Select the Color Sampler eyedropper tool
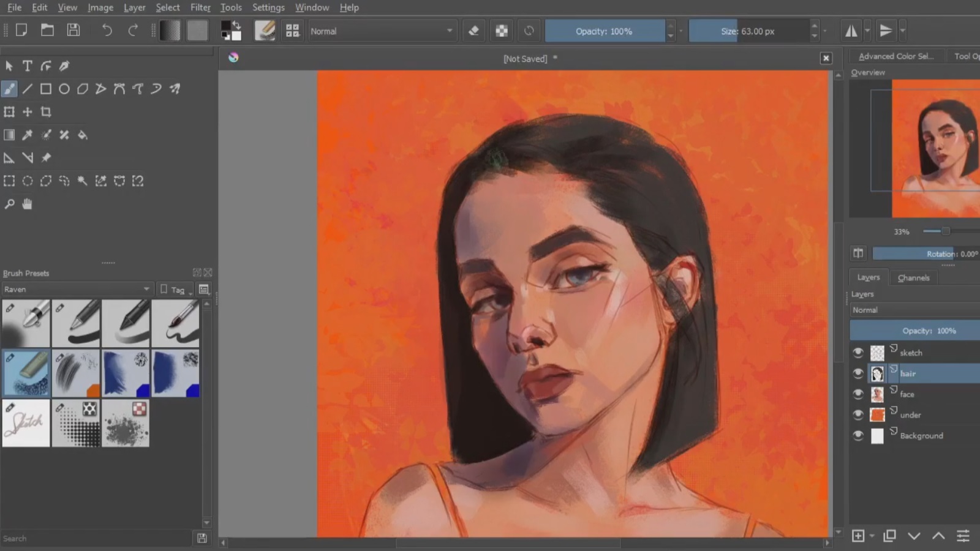The height and width of the screenshot is (551, 980). point(28,135)
